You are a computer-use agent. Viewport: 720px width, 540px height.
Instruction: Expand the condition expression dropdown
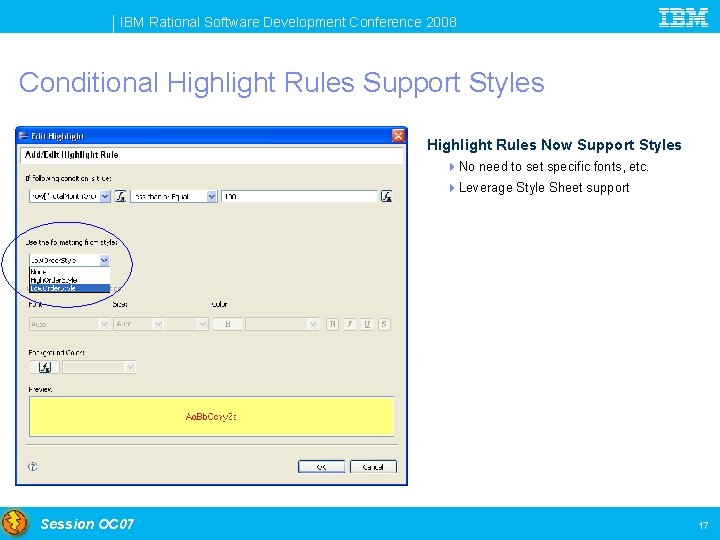click(105, 196)
